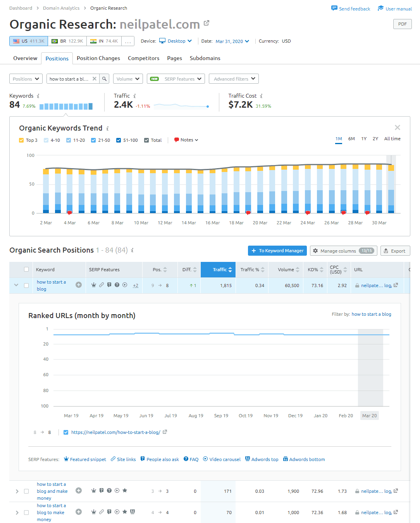Open external link icon beside how-to-start-a-blog URL

(165, 432)
